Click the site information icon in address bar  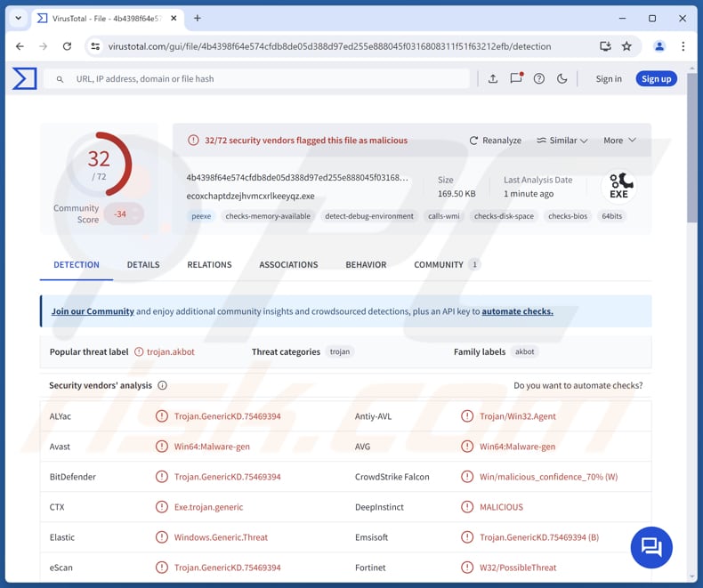pos(95,46)
